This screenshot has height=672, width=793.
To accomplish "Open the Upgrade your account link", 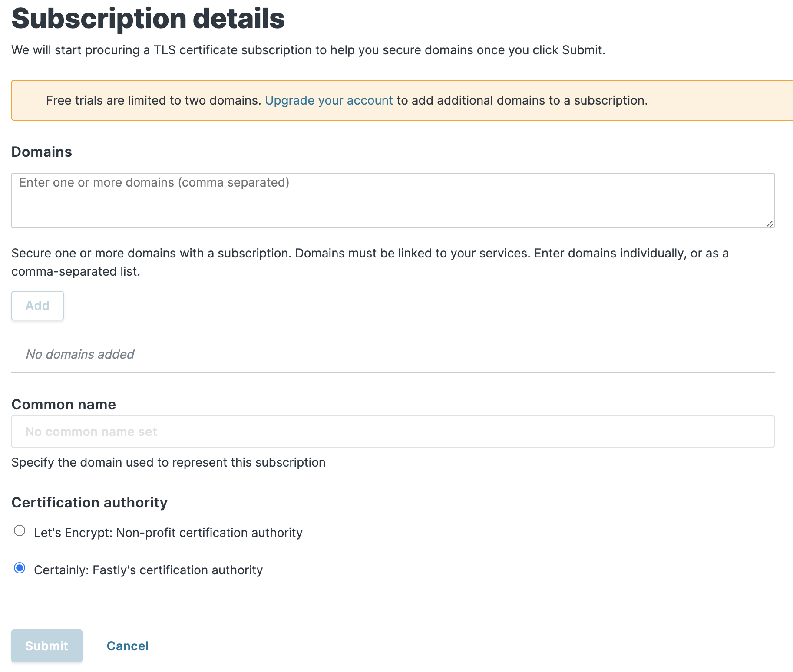I will (329, 100).
